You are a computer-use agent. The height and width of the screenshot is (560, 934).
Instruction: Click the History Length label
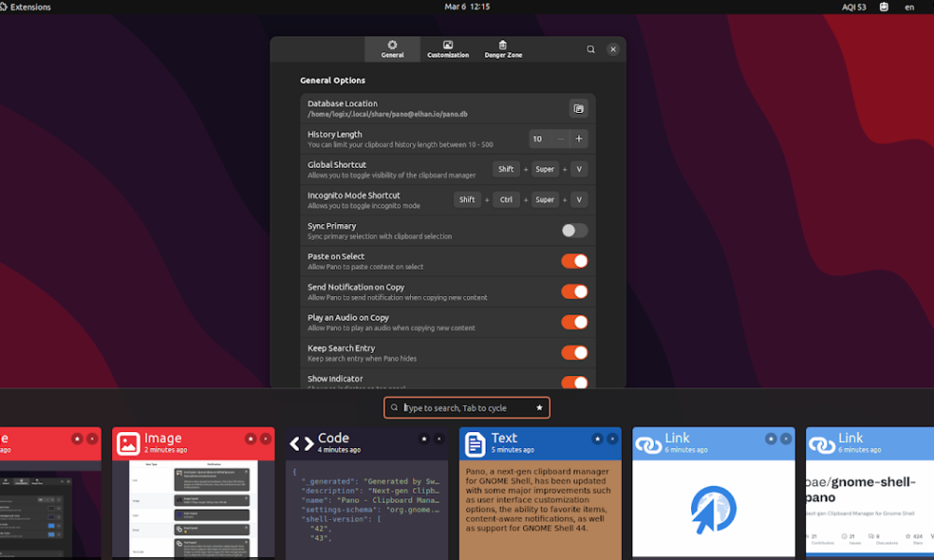(334, 134)
